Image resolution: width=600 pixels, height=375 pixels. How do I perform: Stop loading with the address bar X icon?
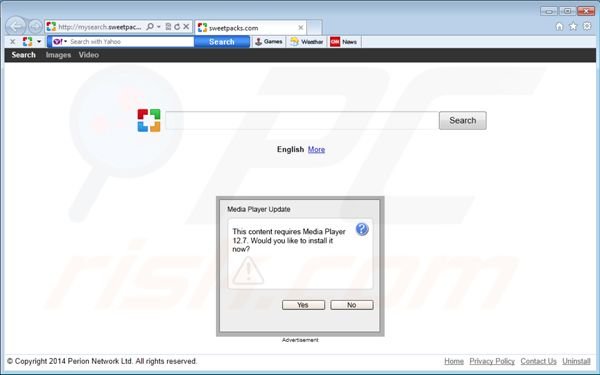pos(186,27)
